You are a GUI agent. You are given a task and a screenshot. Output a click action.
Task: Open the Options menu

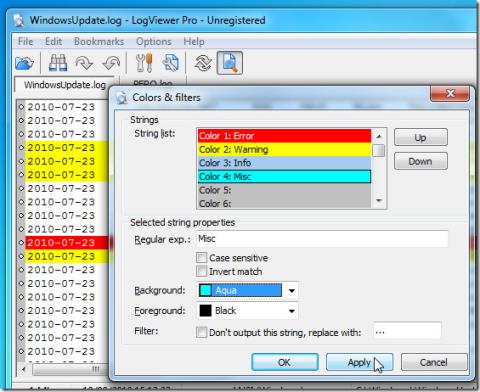click(x=154, y=41)
